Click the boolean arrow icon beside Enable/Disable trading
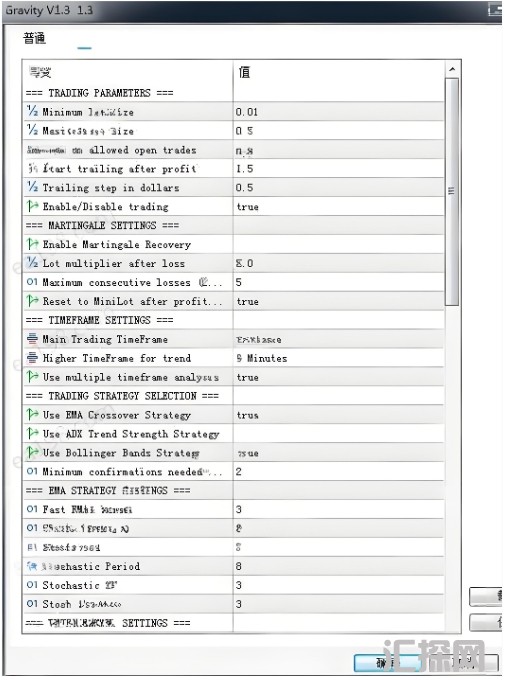 pos(33,206)
